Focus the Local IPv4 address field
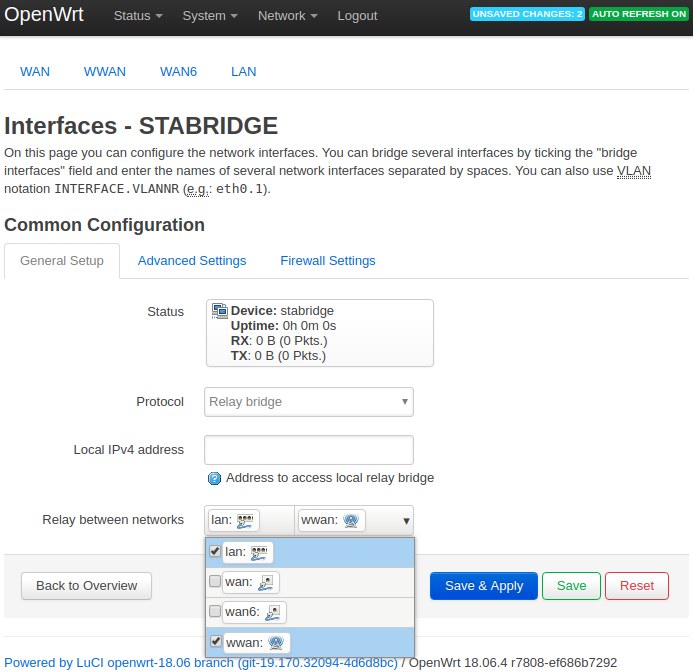 click(x=309, y=450)
